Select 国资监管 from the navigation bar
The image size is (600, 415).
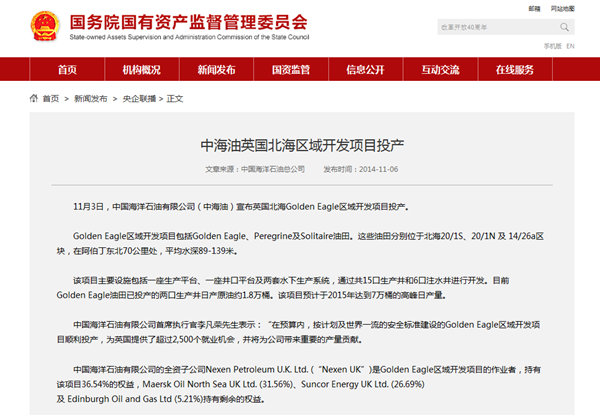(290, 69)
